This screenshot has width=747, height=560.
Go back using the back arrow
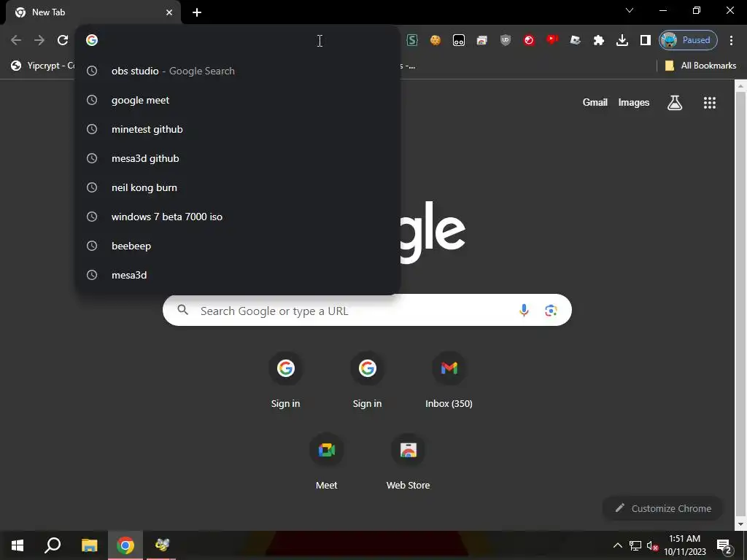[x=16, y=40]
